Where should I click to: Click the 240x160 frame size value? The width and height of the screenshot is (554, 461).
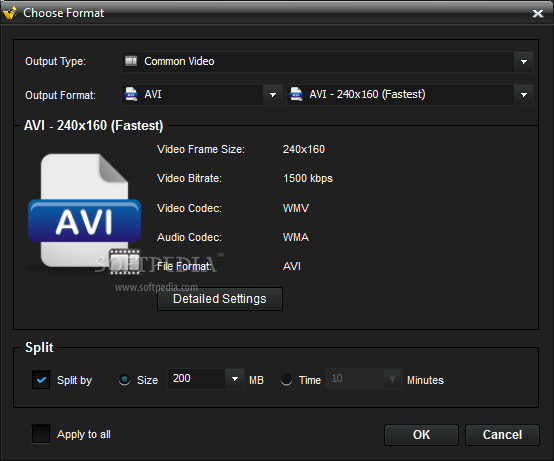point(303,149)
